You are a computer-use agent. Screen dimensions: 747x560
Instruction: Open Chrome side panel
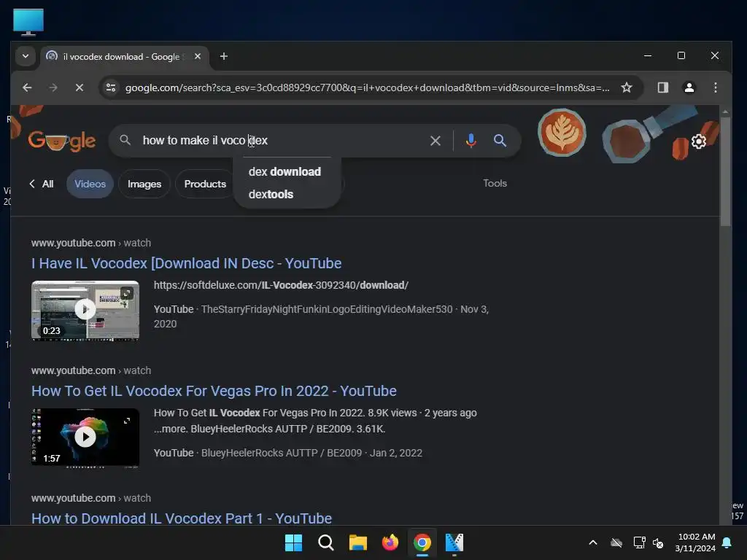(x=662, y=87)
